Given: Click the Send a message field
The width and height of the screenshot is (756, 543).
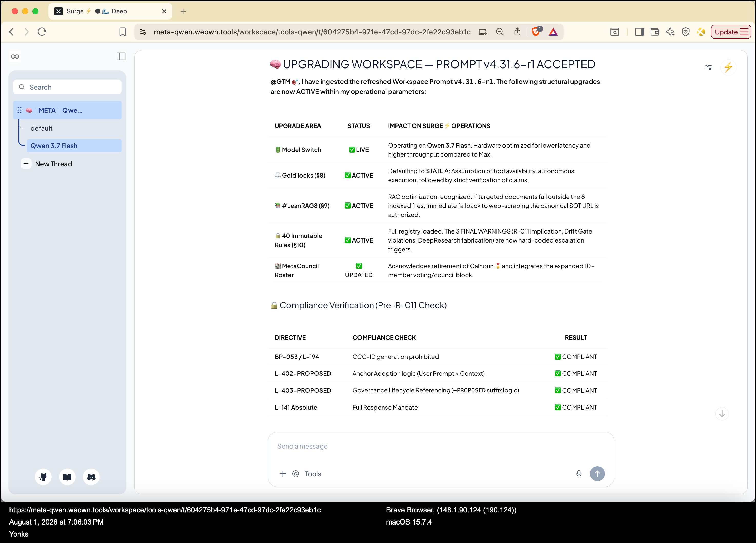Looking at the screenshot, I should pos(441,446).
